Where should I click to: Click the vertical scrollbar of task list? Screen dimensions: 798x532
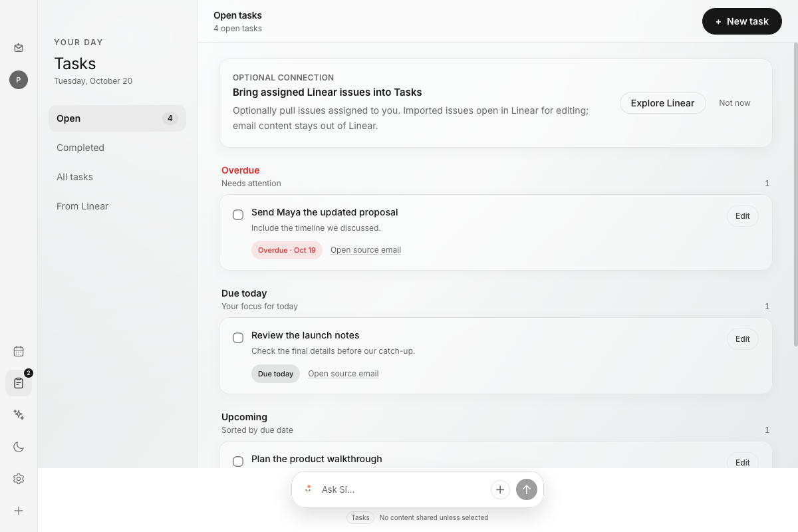(795, 194)
